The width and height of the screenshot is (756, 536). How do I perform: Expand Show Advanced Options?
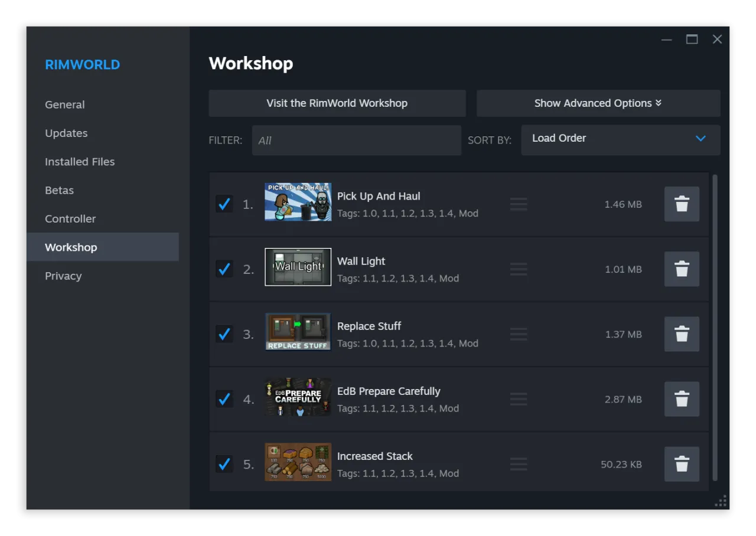click(598, 103)
